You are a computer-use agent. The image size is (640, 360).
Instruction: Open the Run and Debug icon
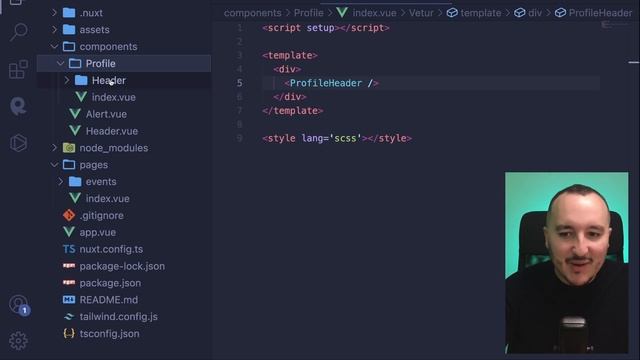[18, 143]
